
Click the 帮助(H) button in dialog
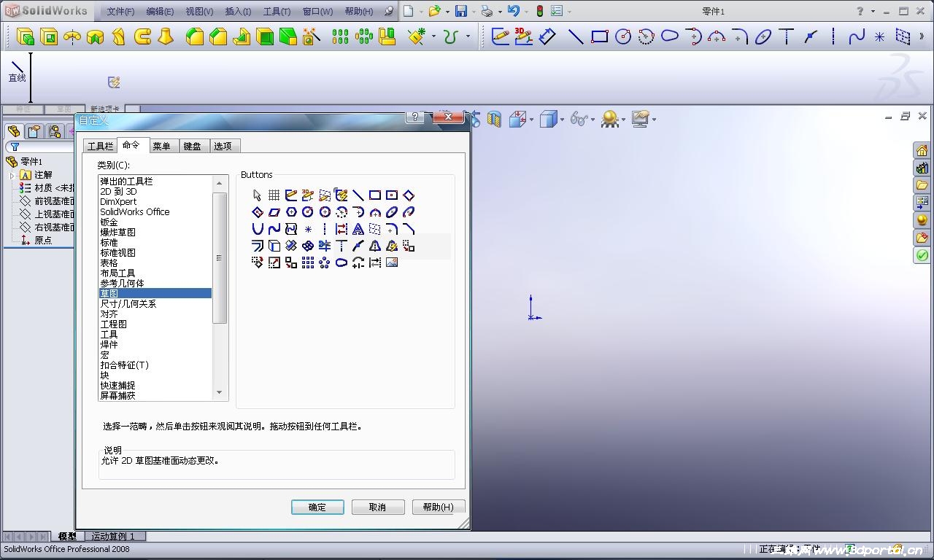coord(438,507)
